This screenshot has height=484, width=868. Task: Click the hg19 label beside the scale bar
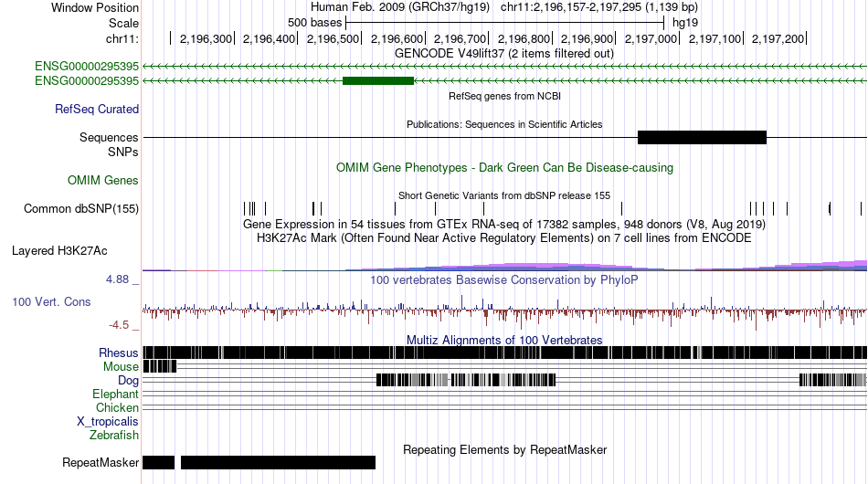click(684, 23)
